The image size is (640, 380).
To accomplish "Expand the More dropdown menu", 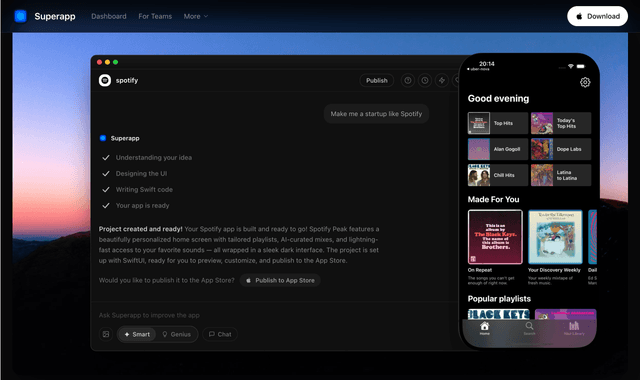I will click(x=196, y=16).
